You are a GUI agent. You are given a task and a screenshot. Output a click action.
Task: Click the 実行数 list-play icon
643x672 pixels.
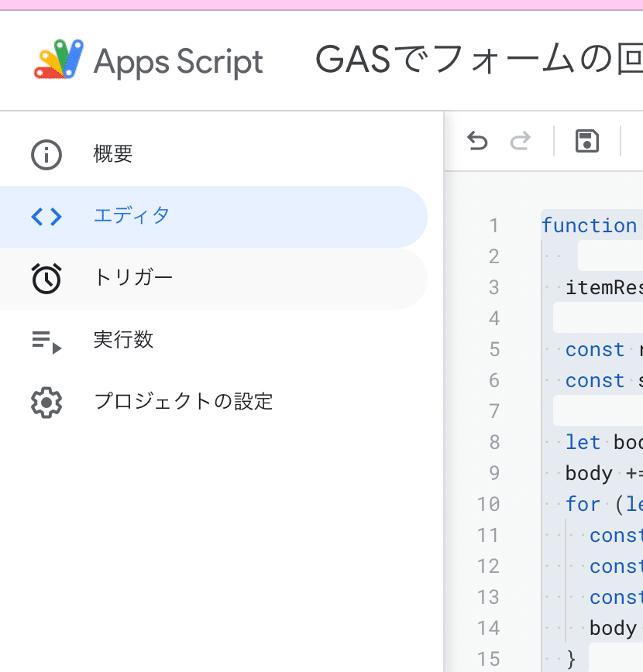pyautogui.click(x=46, y=341)
